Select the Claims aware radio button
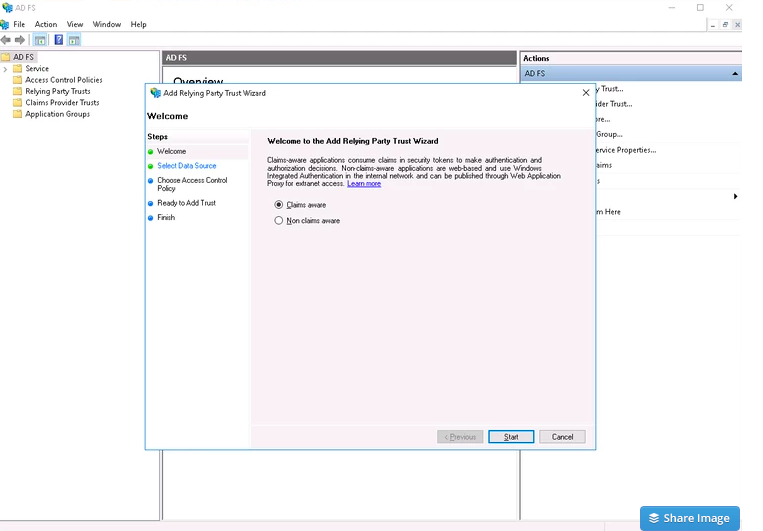This screenshot has height=531, width=763. (278, 204)
